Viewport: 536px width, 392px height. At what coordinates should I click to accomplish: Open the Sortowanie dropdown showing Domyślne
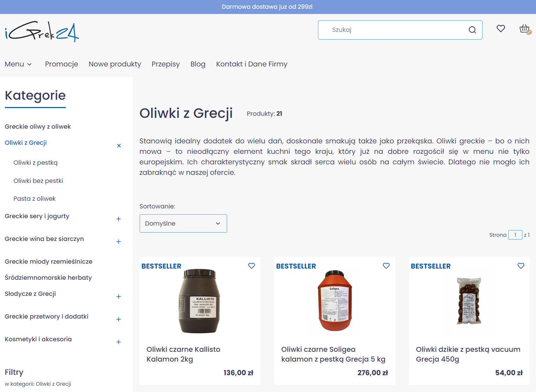[x=183, y=223]
